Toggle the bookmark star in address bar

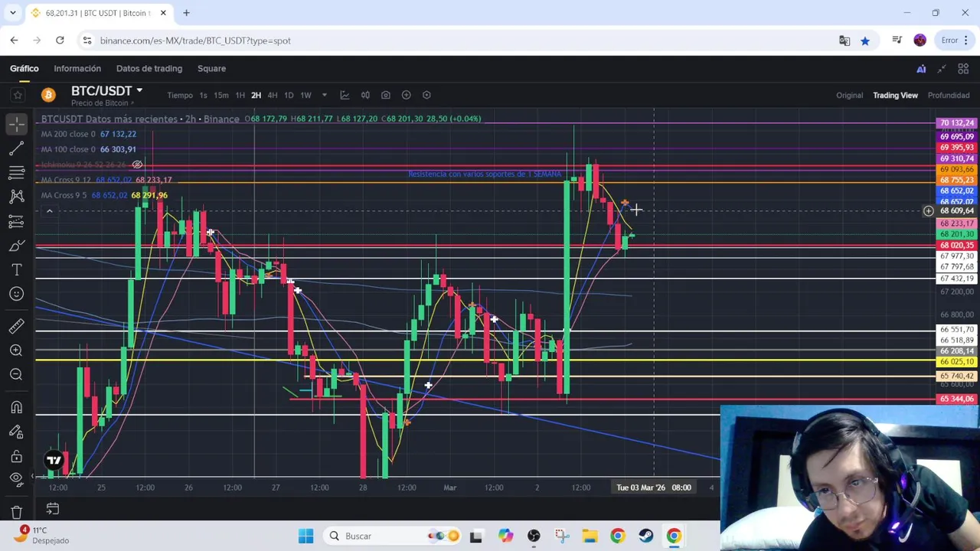coord(865,41)
